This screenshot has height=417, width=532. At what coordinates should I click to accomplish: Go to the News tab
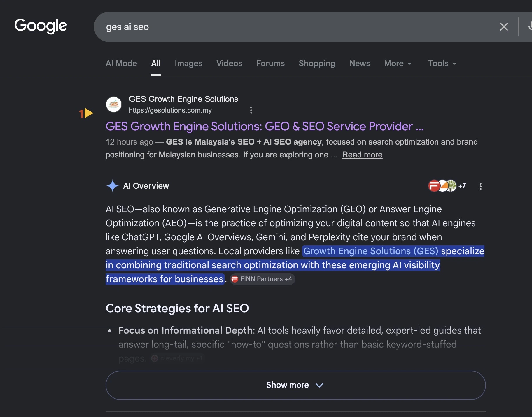(x=360, y=63)
